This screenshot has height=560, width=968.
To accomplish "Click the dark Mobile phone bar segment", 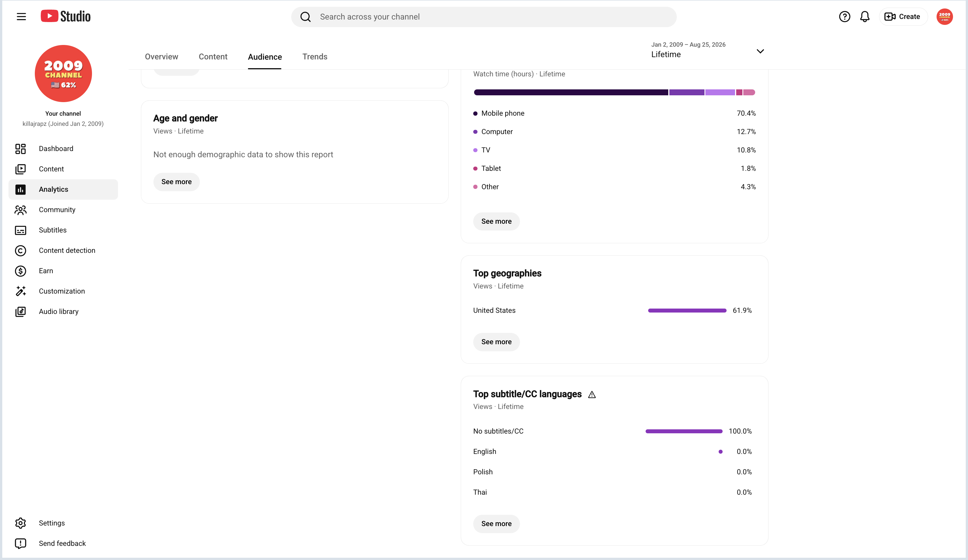I will pos(571,92).
